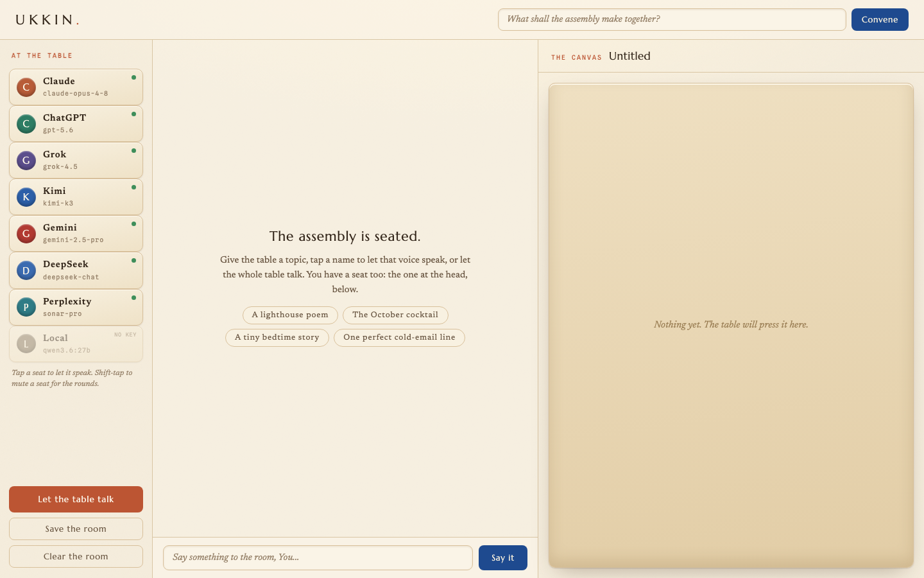Click the UKKIN logo

47,20
